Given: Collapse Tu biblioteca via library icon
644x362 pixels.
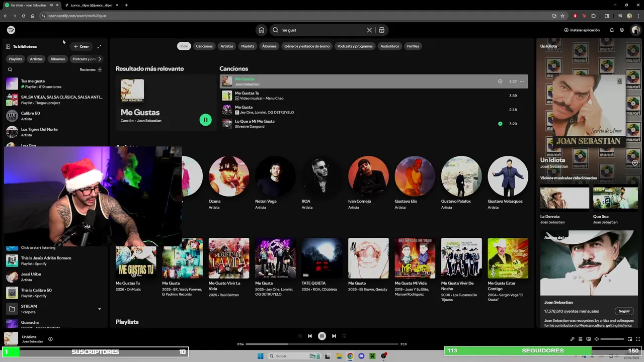Looking at the screenshot, I should [x=8, y=46].
